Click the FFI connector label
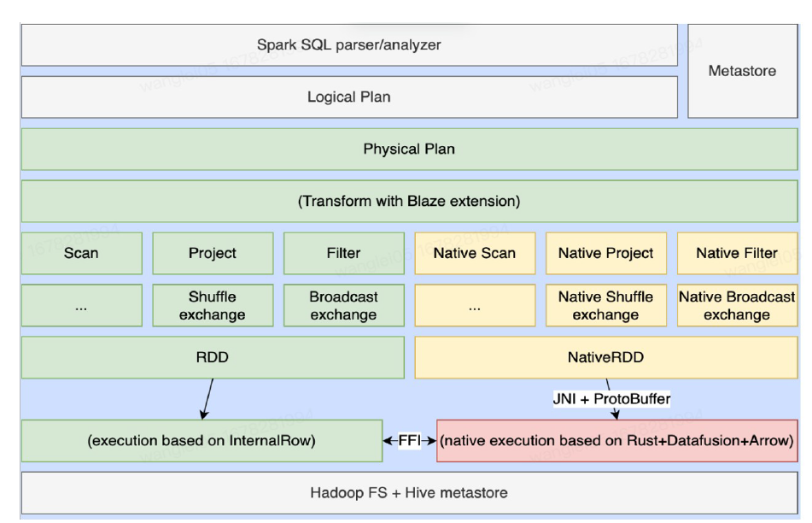Screen dimensions: 812x523 (x=410, y=441)
